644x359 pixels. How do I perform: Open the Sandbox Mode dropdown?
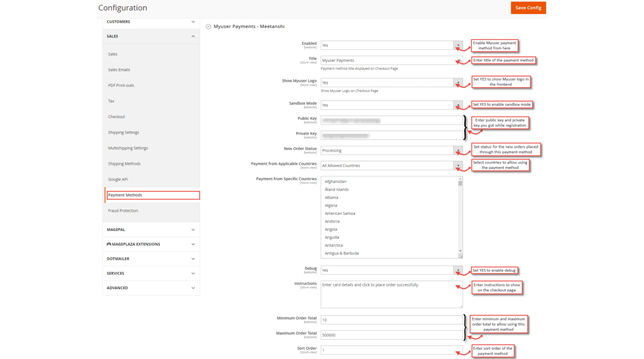point(391,105)
